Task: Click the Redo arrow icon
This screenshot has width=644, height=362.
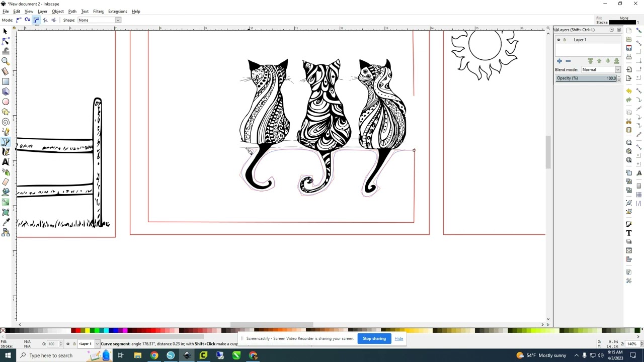Action: click(x=629, y=100)
